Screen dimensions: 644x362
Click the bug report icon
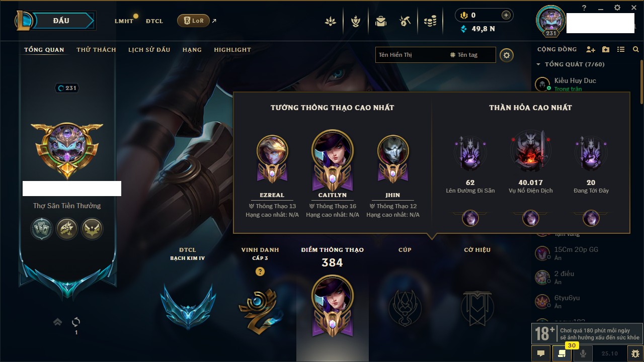click(635, 353)
